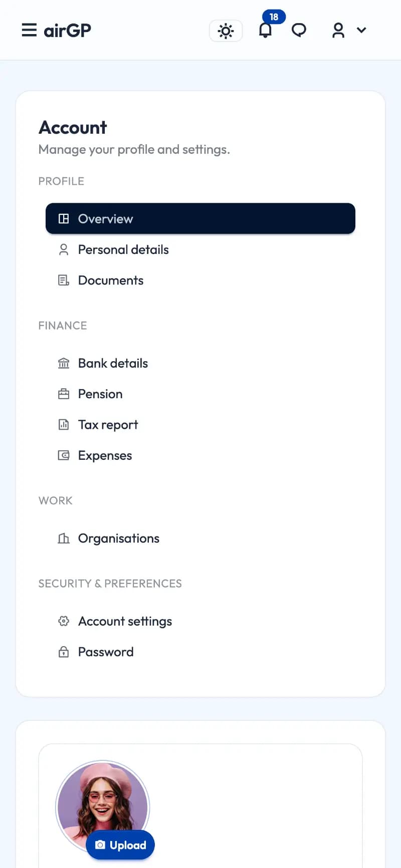Expand the user account dropdown chevron
This screenshot has height=868, width=401.
pyautogui.click(x=361, y=31)
